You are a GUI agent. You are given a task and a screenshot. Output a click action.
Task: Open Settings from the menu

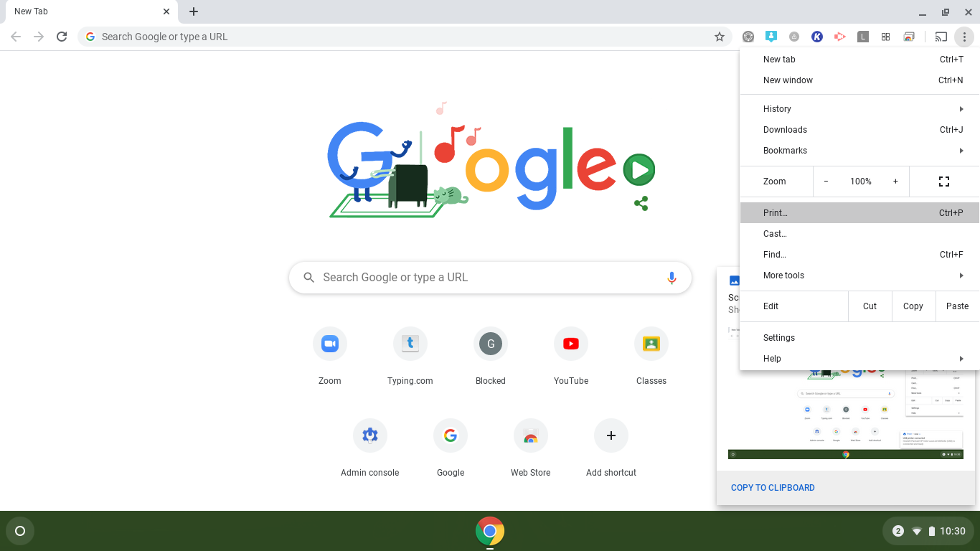coord(859,338)
